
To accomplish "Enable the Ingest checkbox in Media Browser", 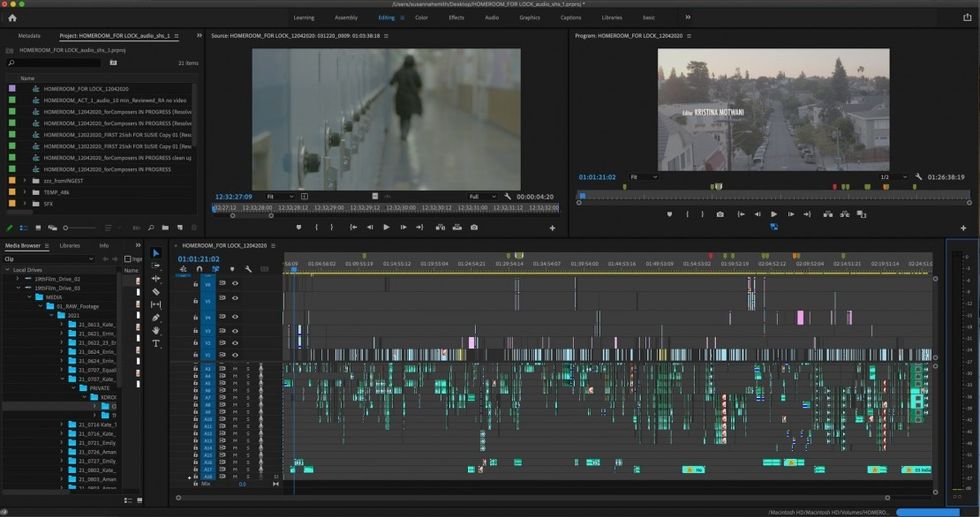I will pos(128,259).
